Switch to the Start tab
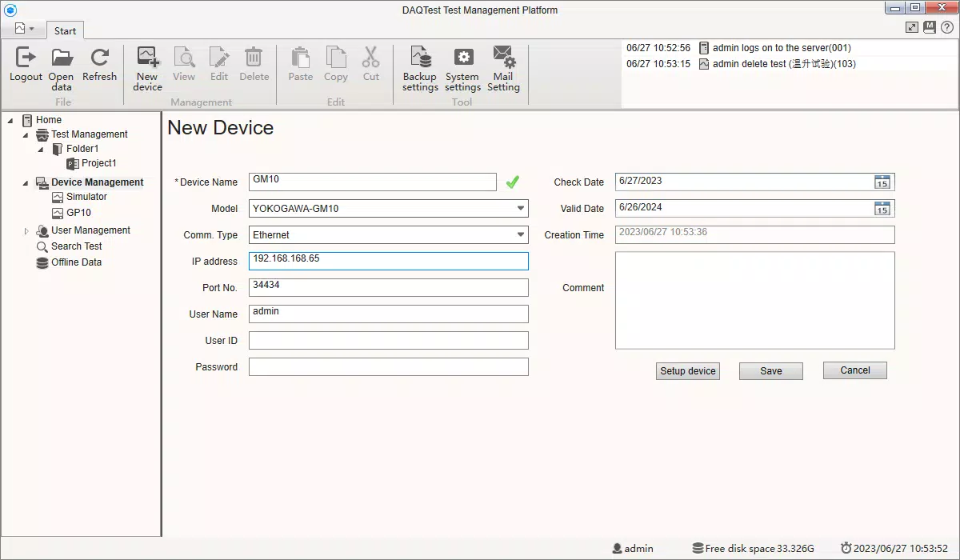The width and height of the screenshot is (960, 560). click(x=65, y=30)
